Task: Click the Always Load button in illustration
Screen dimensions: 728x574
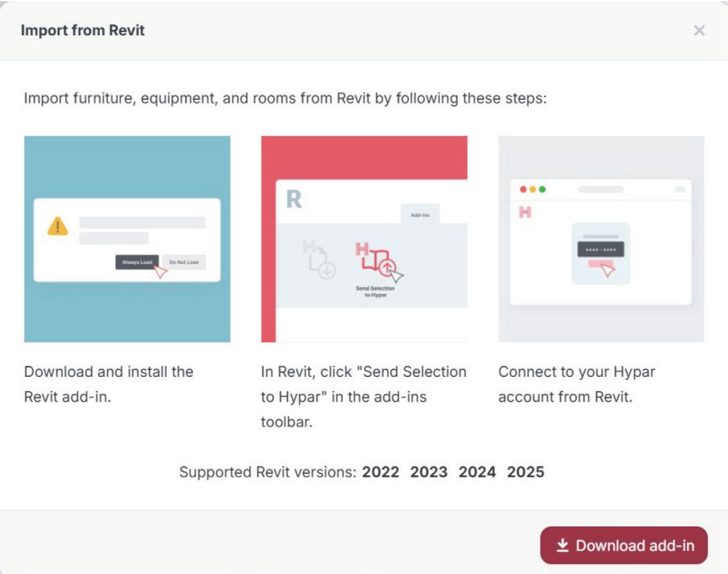Action: pyautogui.click(x=137, y=262)
